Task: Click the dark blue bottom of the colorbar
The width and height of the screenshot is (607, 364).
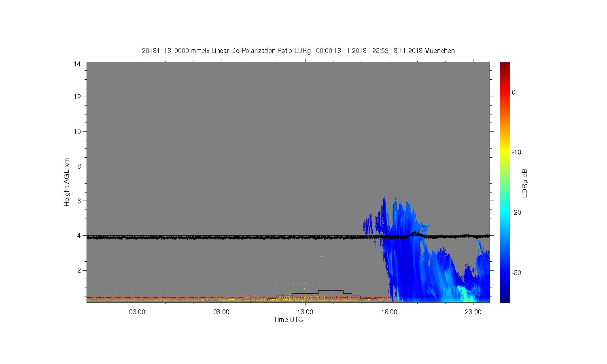Action: [505, 299]
